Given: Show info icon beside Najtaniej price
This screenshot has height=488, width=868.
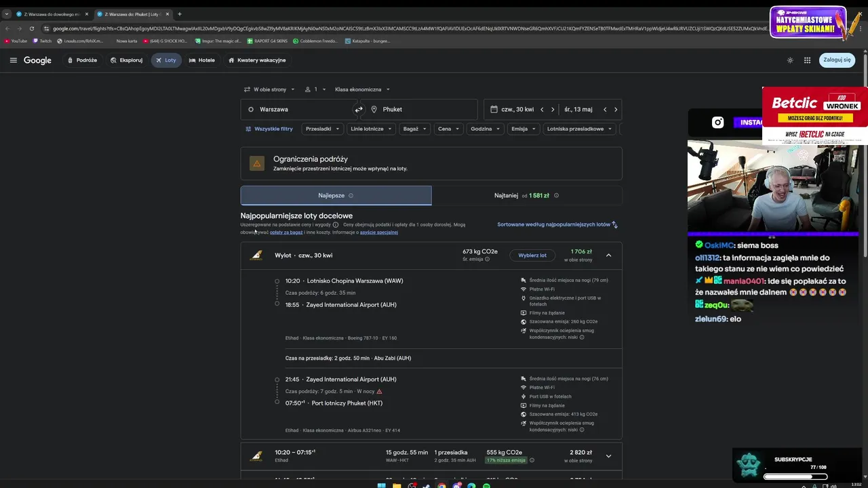Looking at the screenshot, I should [556, 195].
